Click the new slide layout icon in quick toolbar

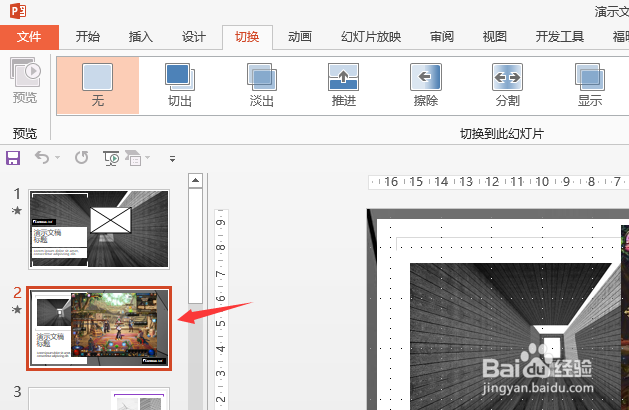(x=133, y=158)
